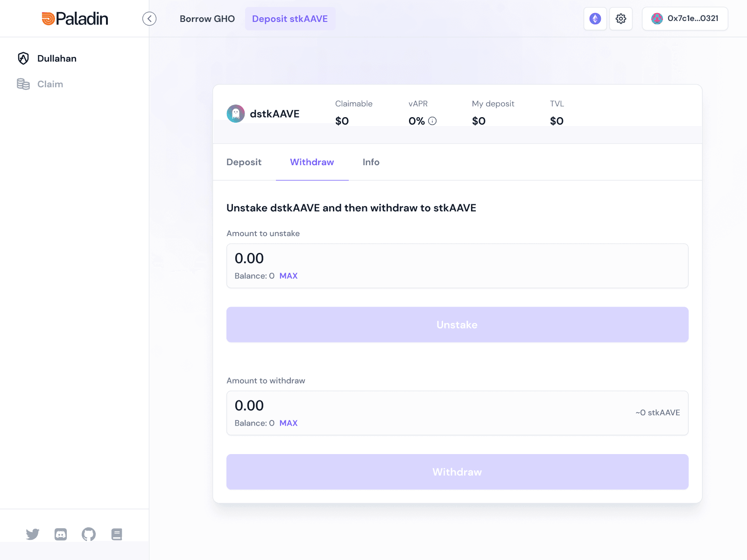The width and height of the screenshot is (747, 560).
Task: Click the TVL $0 value
Action: (557, 121)
